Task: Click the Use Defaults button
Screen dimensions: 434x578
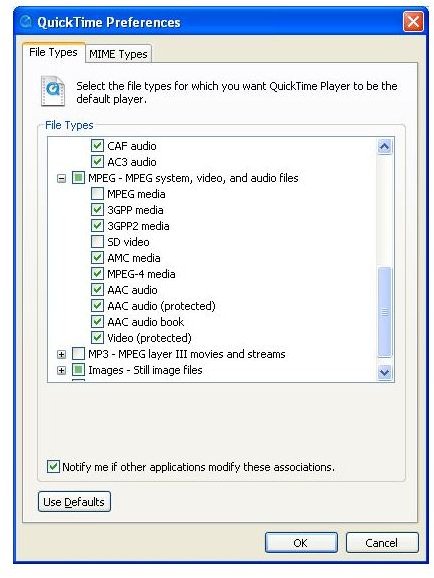Action: click(x=74, y=502)
